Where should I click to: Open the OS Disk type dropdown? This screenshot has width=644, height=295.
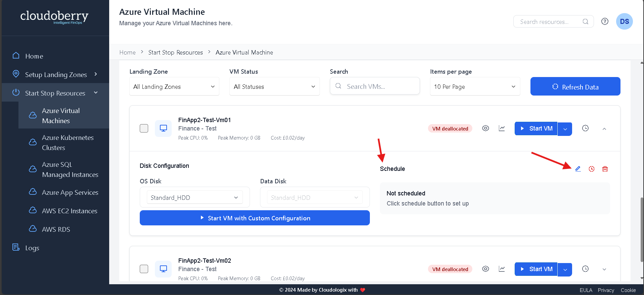pos(195,197)
